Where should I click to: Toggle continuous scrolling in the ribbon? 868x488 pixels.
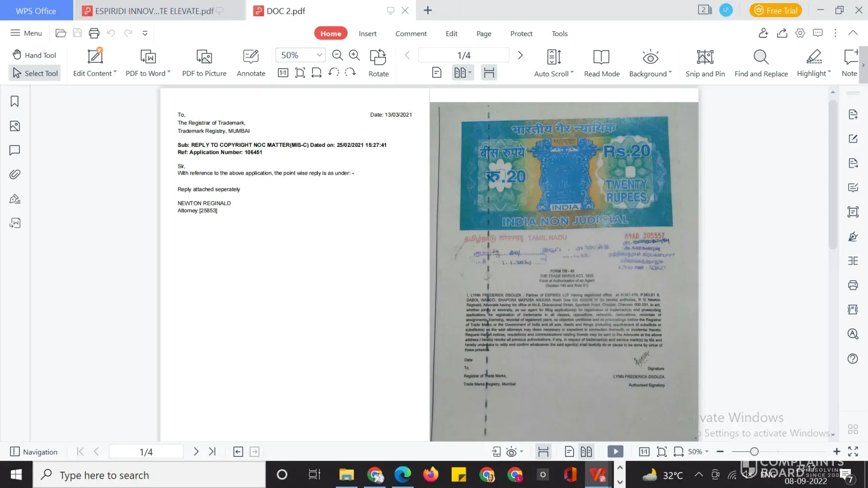[x=489, y=73]
